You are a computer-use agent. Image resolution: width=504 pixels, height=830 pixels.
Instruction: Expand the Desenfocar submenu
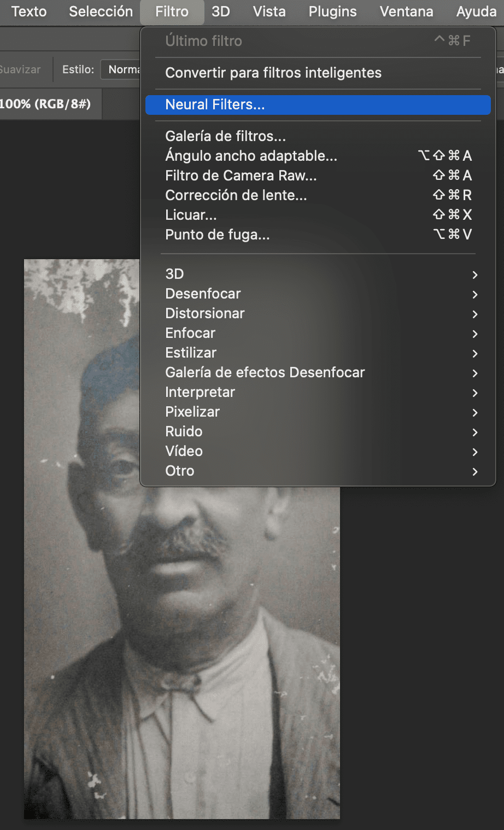318,294
